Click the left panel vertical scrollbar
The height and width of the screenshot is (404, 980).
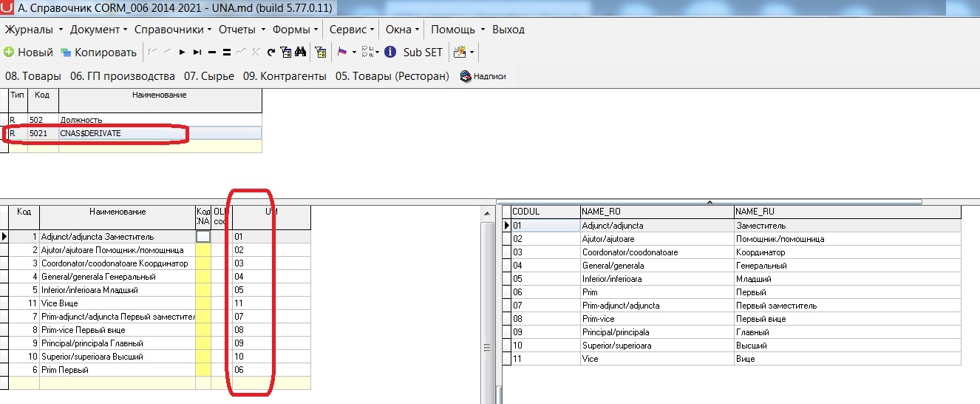coord(486,303)
